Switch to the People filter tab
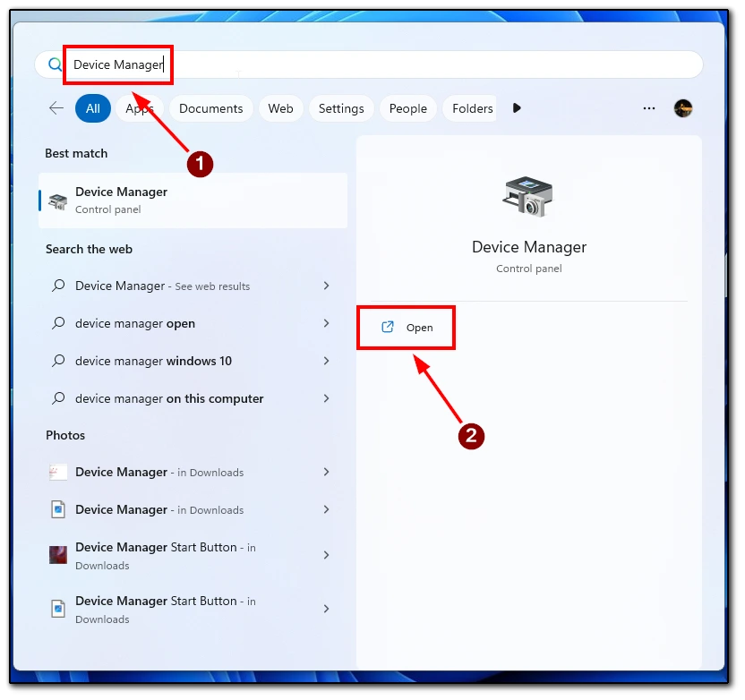Screen dimensions: 745x700 408,108
